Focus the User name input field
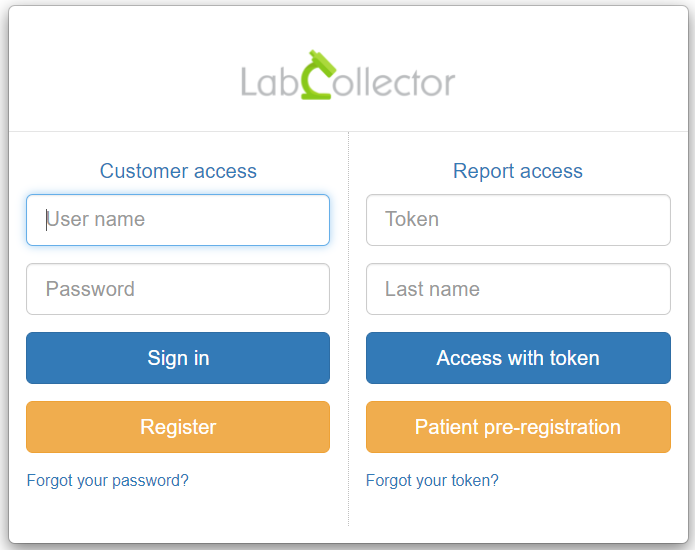 tap(178, 220)
